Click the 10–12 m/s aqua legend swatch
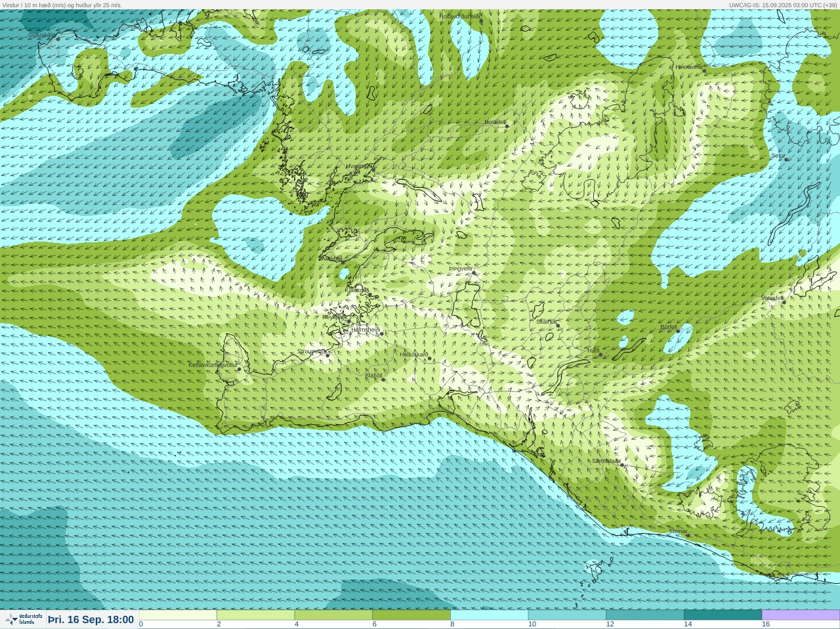 coord(567,615)
